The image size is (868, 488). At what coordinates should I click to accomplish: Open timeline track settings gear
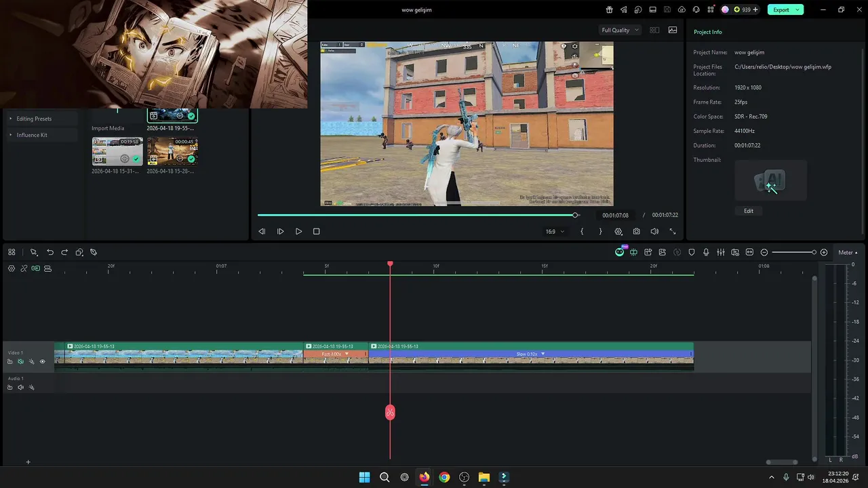[x=12, y=268]
